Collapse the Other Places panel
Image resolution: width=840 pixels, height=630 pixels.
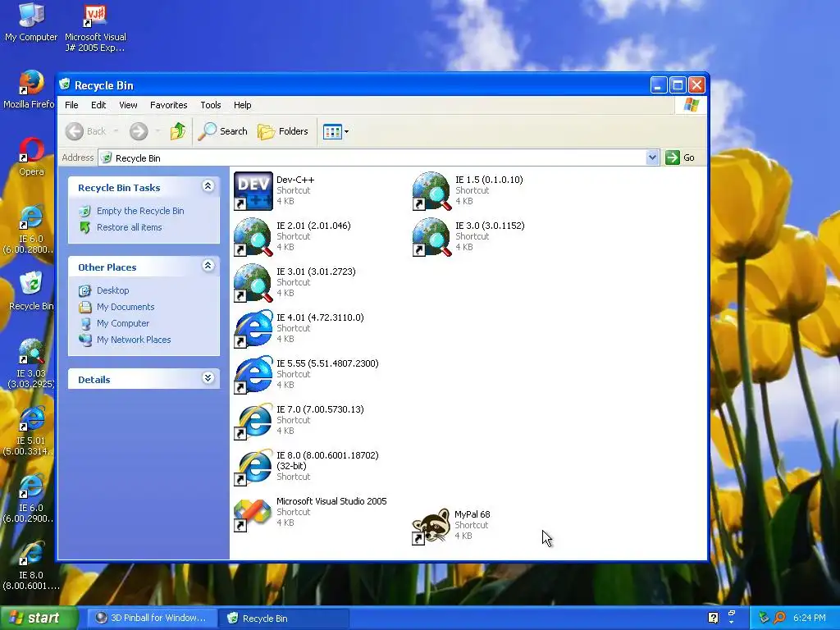[x=208, y=266]
